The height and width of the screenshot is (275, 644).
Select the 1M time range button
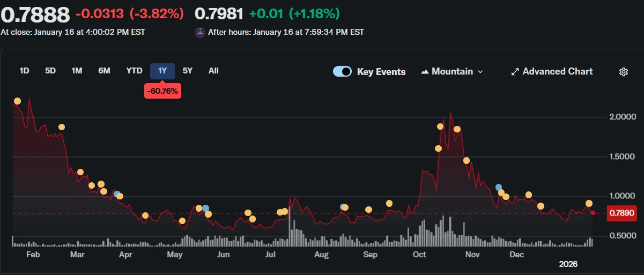pos(77,71)
